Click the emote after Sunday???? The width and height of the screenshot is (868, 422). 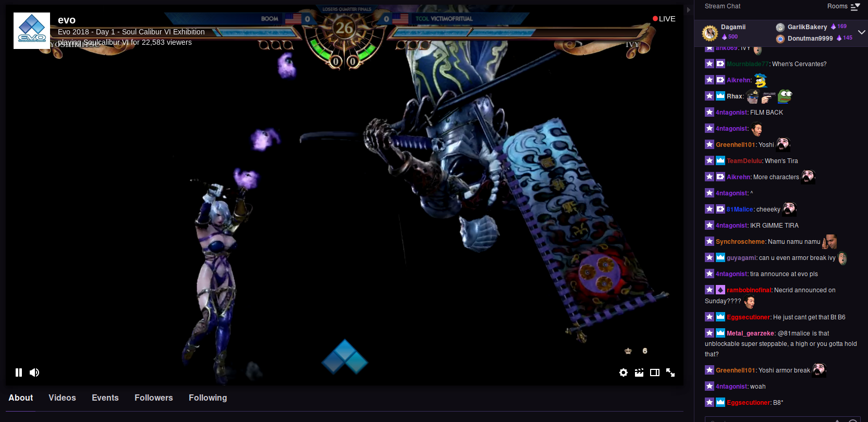coord(750,302)
